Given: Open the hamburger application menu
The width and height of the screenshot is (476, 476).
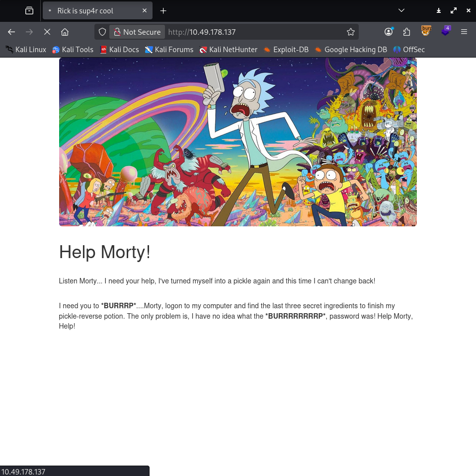Looking at the screenshot, I should (x=464, y=32).
